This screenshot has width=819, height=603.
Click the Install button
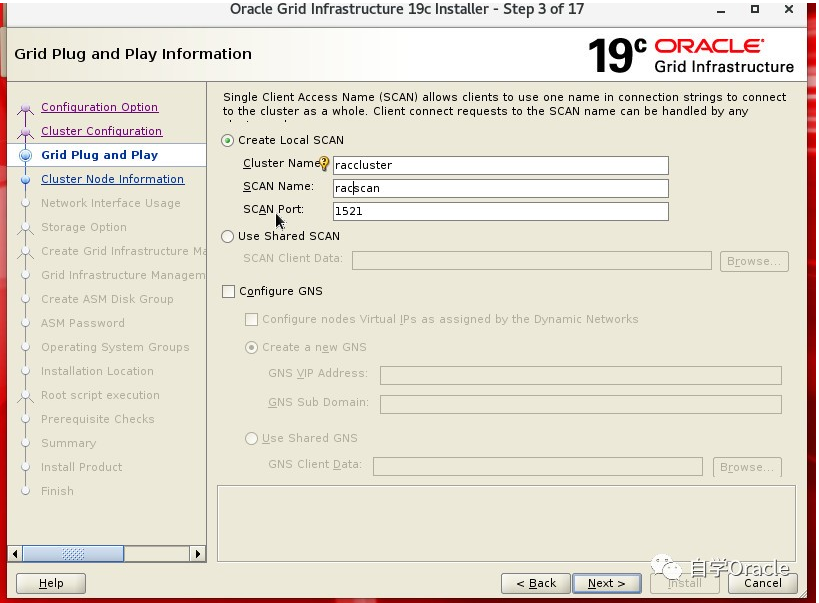[x=685, y=584]
